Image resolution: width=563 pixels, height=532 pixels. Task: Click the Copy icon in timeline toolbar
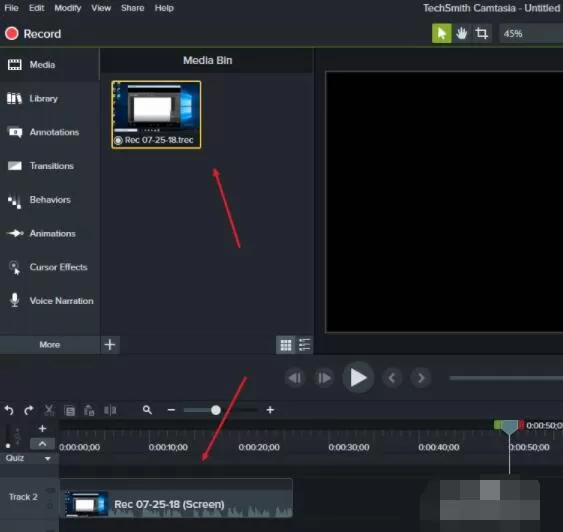click(x=69, y=410)
